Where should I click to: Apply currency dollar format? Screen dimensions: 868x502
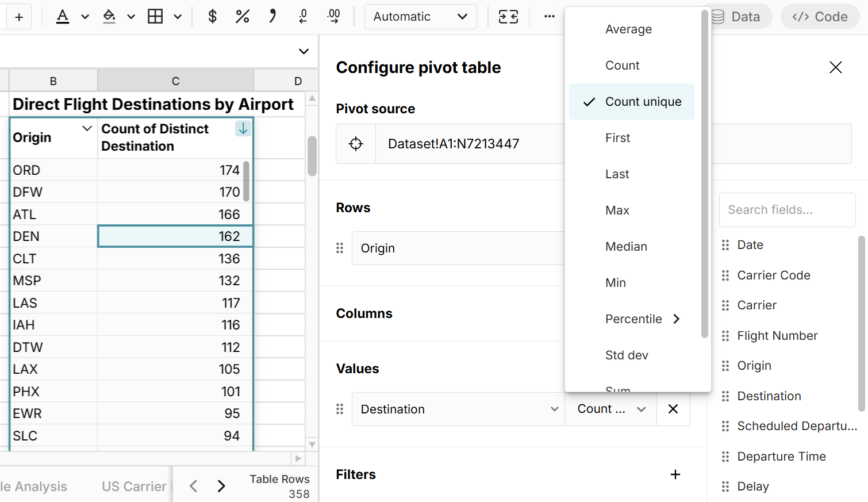coord(212,17)
